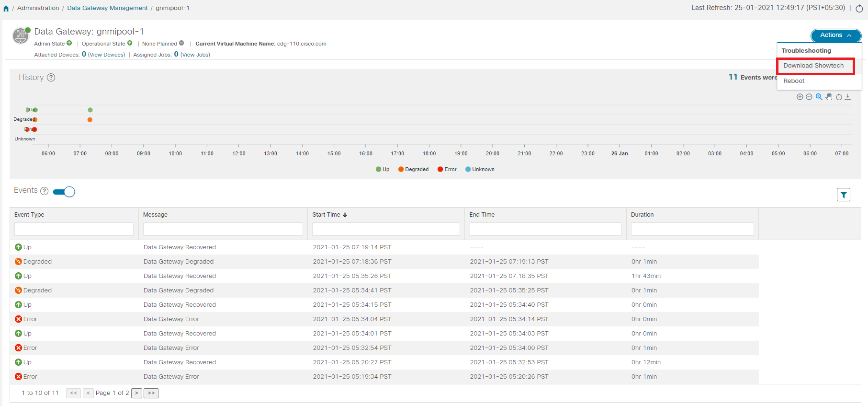This screenshot has height=406, width=868.
Task: Click the home icon in breadcrumb
Action: pyautogui.click(x=6, y=8)
